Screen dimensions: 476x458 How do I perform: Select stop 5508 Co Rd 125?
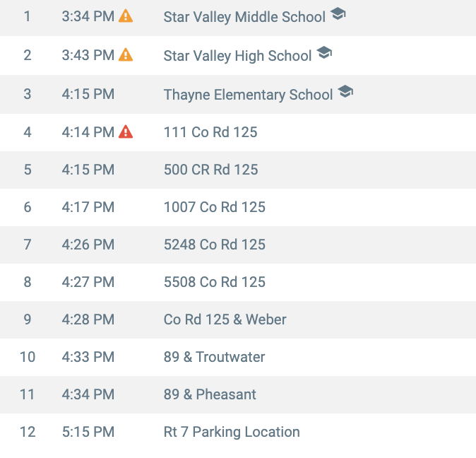pos(215,282)
